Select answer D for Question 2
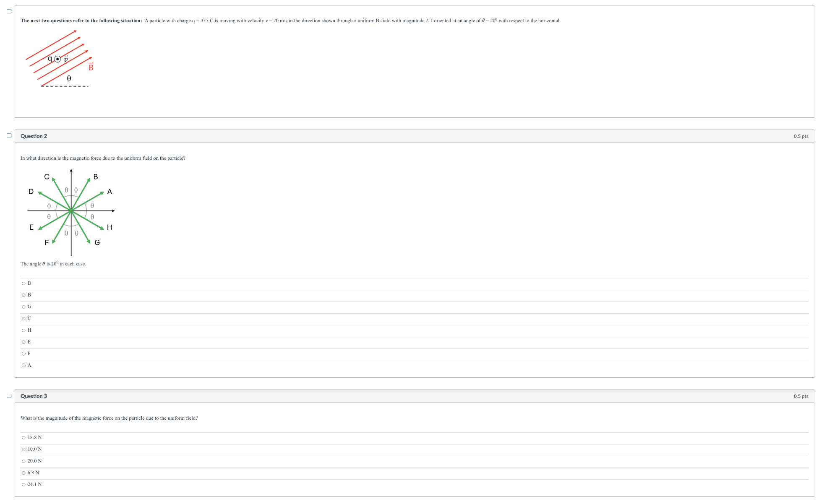This screenshot has width=824, height=504. click(x=23, y=283)
